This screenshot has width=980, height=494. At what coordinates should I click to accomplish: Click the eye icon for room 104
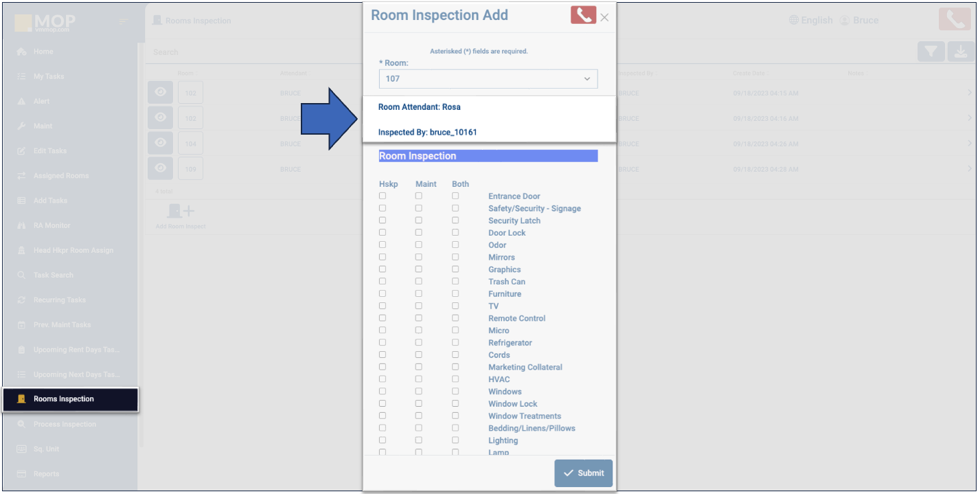pos(160,143)
